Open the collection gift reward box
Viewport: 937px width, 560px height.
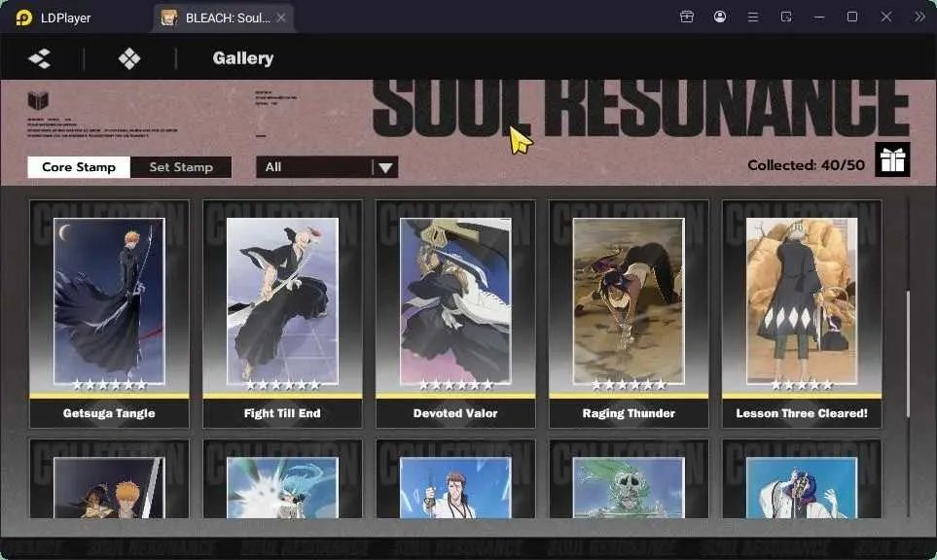(892, 159)
